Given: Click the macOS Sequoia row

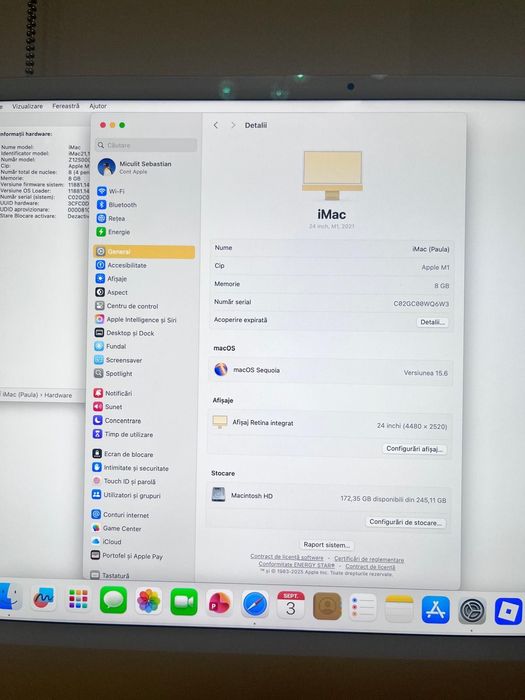Looking at the screenshot, I should click(330, 371).
